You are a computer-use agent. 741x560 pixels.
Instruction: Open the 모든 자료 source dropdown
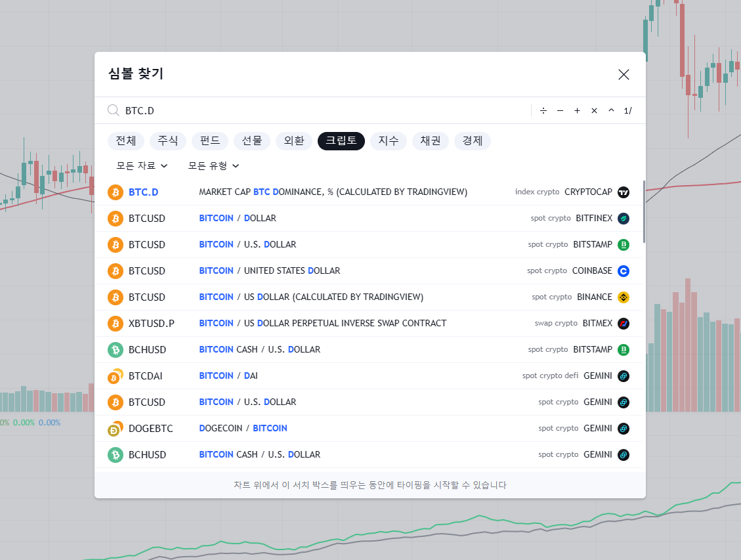tap(142, 166)
